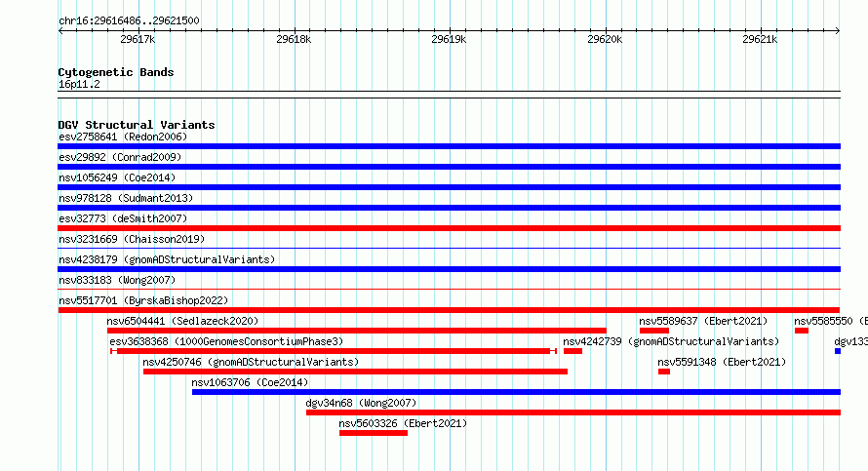Open esv3638368 (1000GenomesConsortiumPhase3) label

226,341
